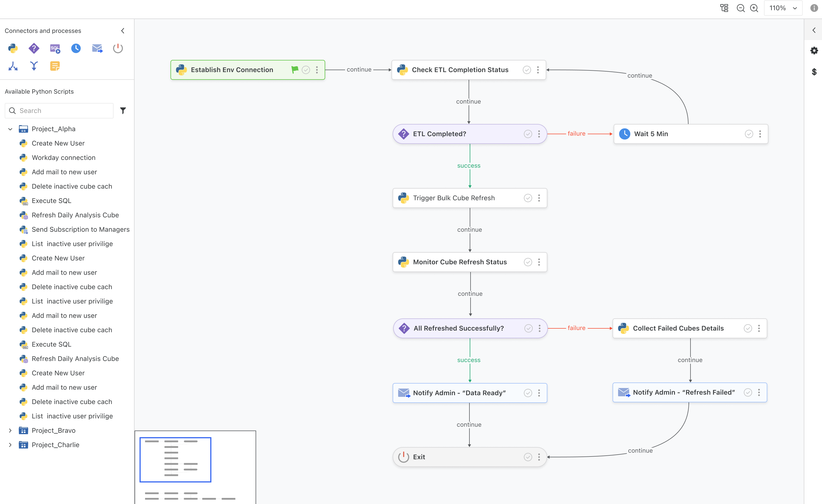822x504 pixels.
Task: Toggle check circle on Notify Admin Data Ready
Action: point(528,393)
